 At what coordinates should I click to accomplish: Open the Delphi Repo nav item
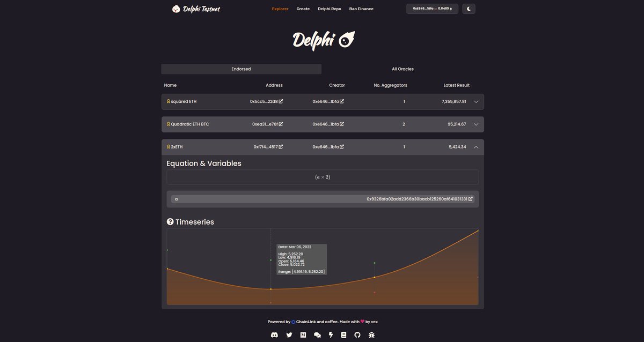pos(330,9)
